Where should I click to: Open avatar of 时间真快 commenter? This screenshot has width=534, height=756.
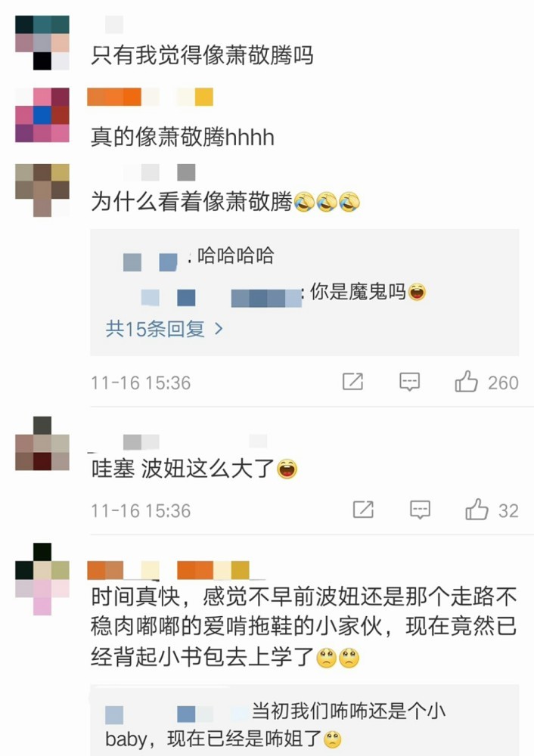[42, 578]
